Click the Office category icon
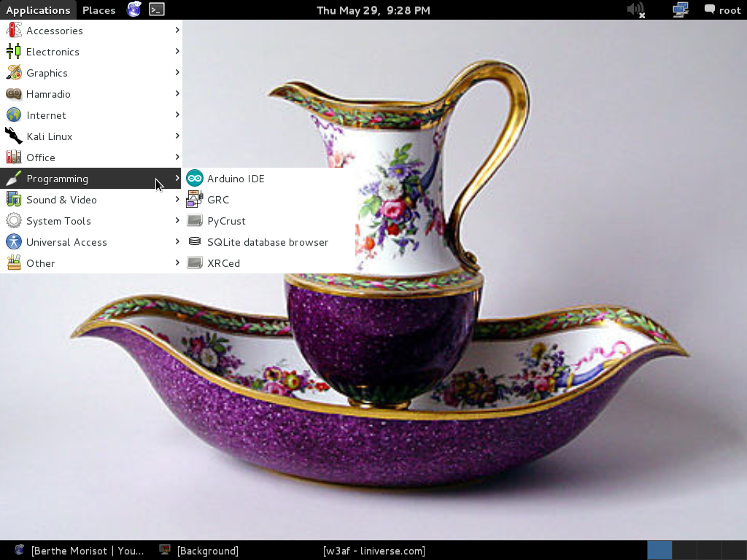This screenshot has width=747, height=560. point(14,157)
